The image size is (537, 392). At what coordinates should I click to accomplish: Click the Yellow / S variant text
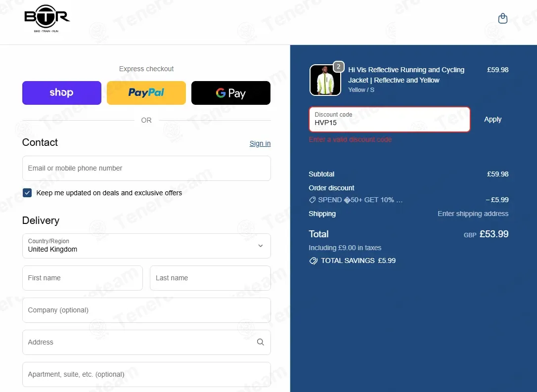coord(361,89)
